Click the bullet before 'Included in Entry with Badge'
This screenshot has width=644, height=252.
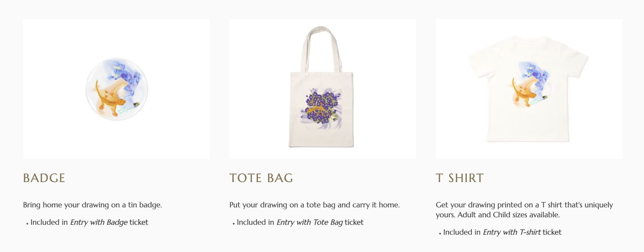point(27,223)
